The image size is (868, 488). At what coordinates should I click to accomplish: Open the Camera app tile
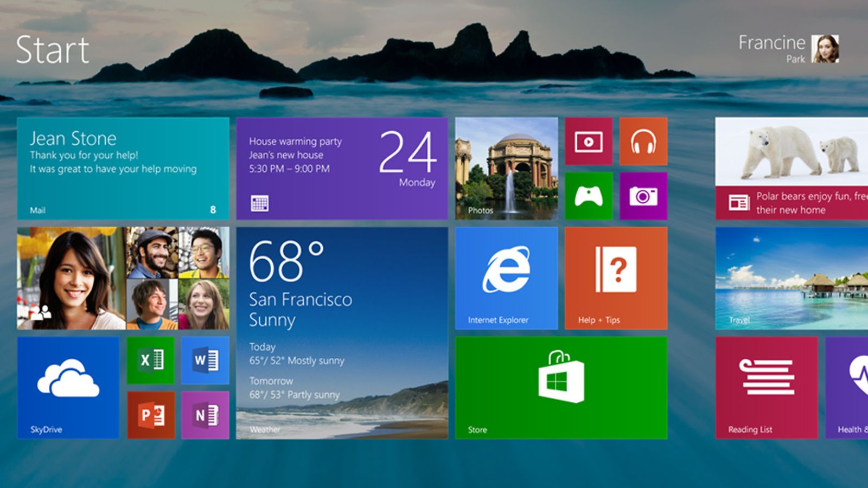click(x=643, y=196)
